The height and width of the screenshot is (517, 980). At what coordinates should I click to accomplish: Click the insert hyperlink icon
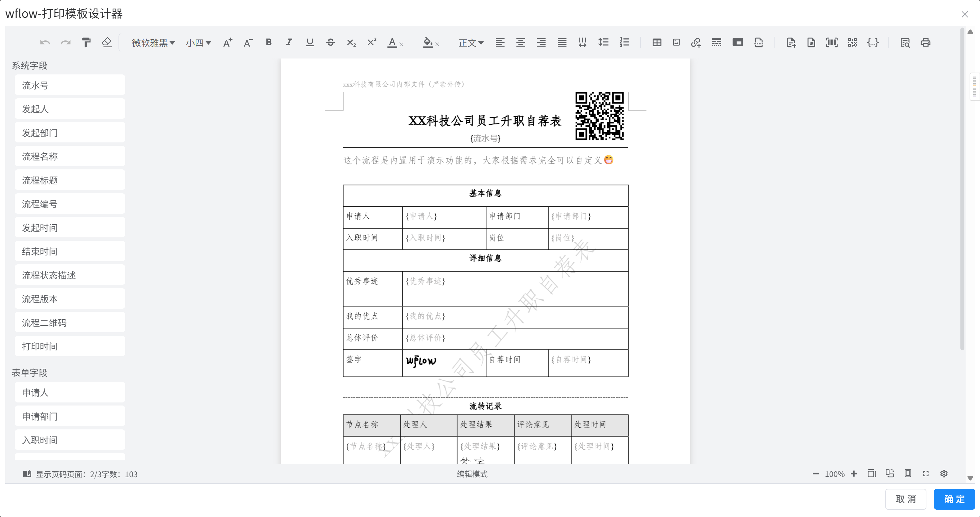click(696, 42)
